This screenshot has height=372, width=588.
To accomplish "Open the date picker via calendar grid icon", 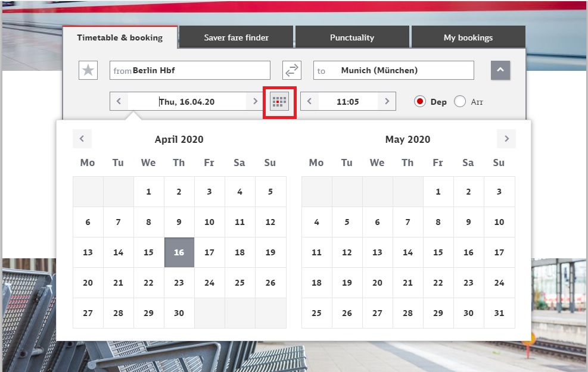I will (279, 101).
